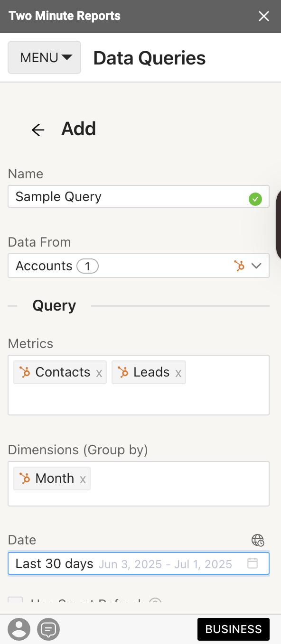Image resolution: width=281 pixels, height=644 pixels.
Task: Click into the Sample Query name field
Action: [128, 196]
